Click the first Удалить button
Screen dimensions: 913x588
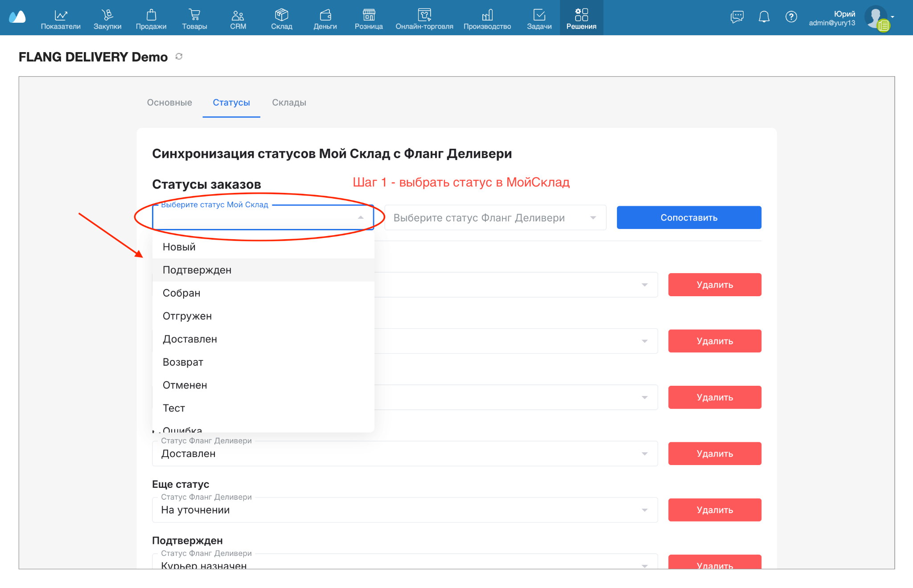(x=715, y=285)
